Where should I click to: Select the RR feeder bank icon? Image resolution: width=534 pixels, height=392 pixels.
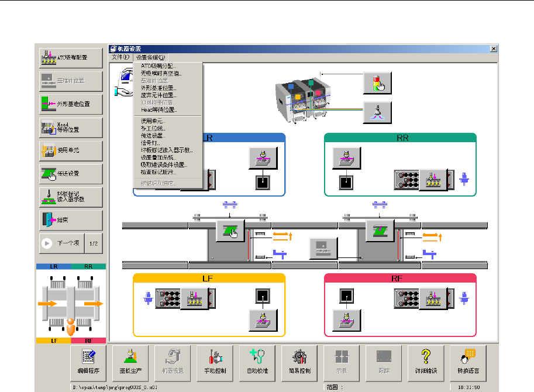pyautogui.click(x=406, y=180)
